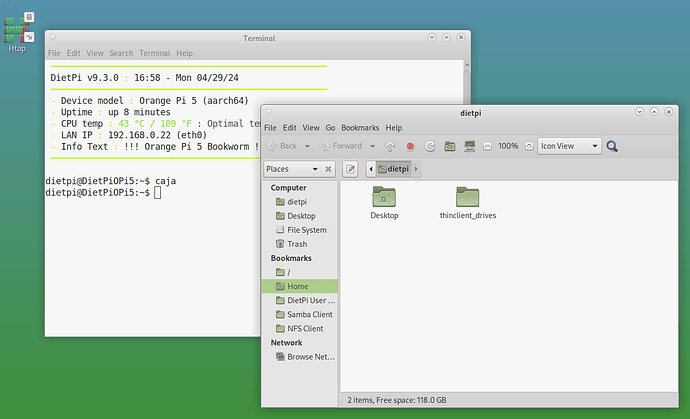This screenshot has height=419, width=690.
Task: Open the Places side pane dropdown
Action: click(292, 169)
